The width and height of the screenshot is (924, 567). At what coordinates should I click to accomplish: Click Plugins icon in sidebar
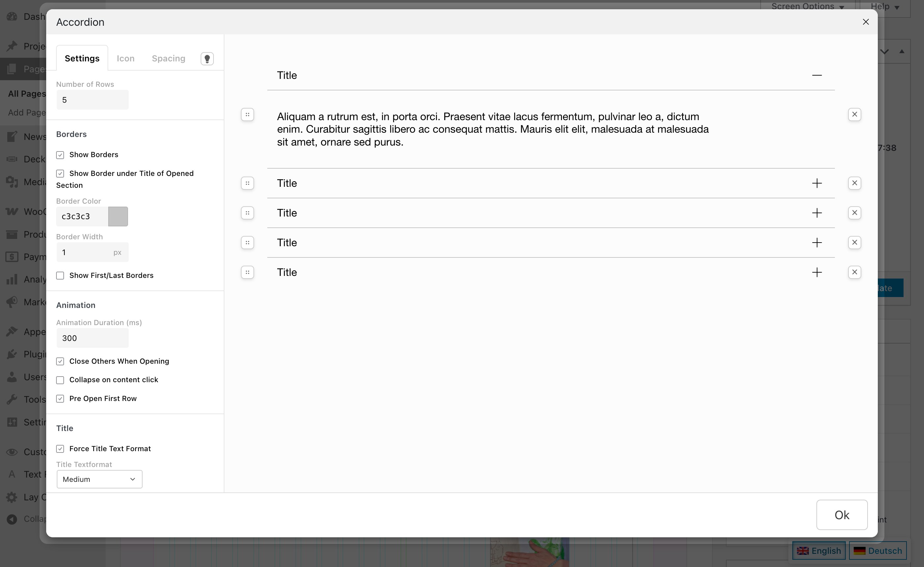click(x=12, y=354)
